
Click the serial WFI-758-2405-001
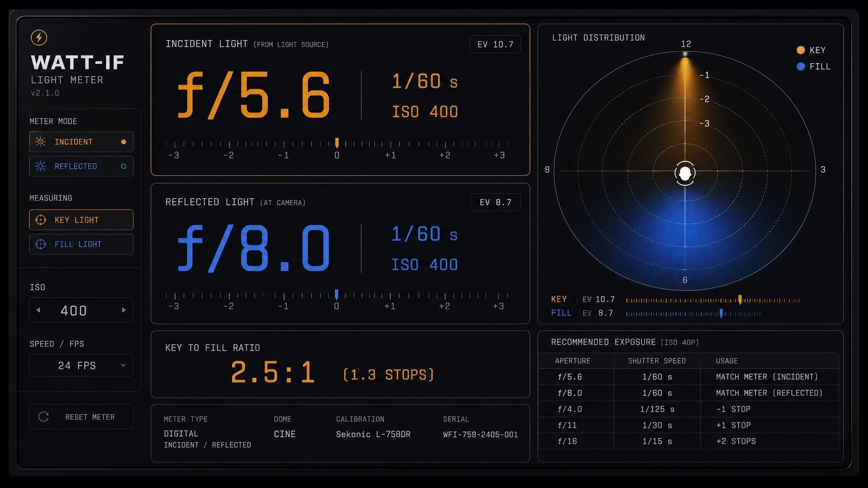[481, 434]
